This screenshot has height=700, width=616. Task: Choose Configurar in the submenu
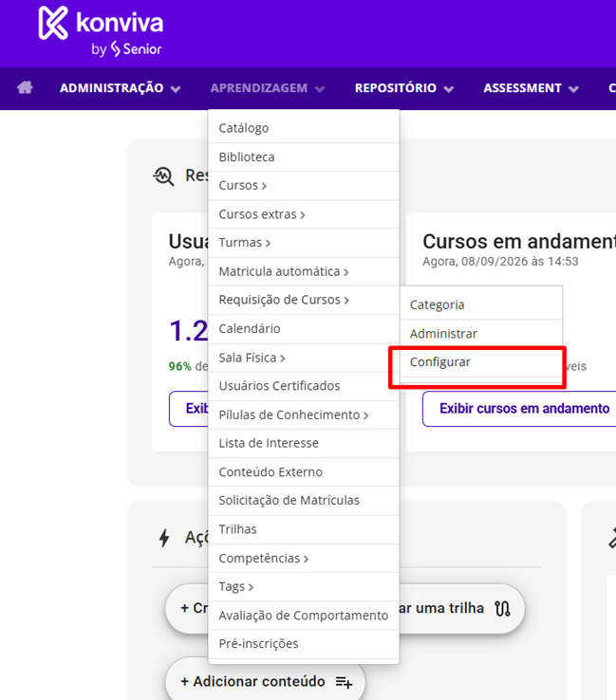pyautogui.click(x=481, y=362)
